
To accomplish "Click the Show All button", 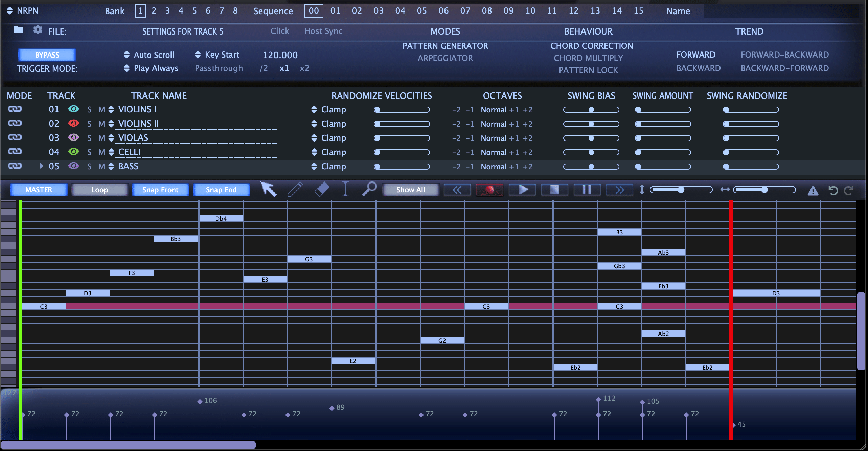I will (411, 190).
